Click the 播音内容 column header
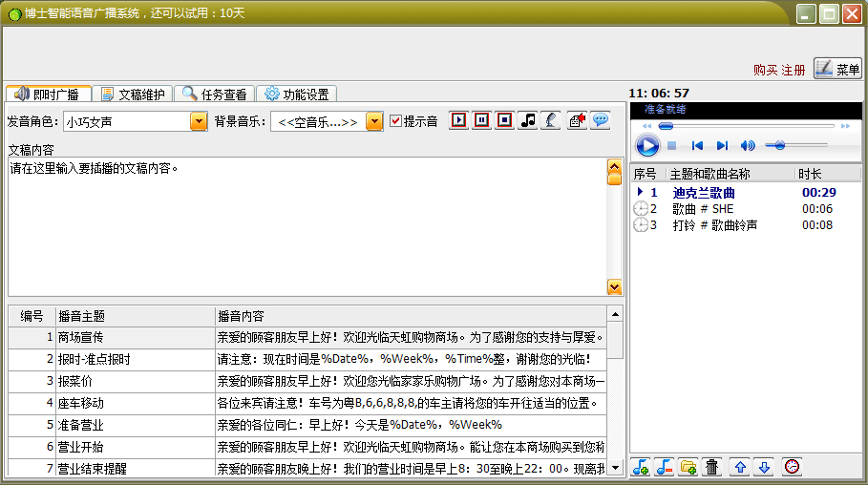 (x=411, y=316)
